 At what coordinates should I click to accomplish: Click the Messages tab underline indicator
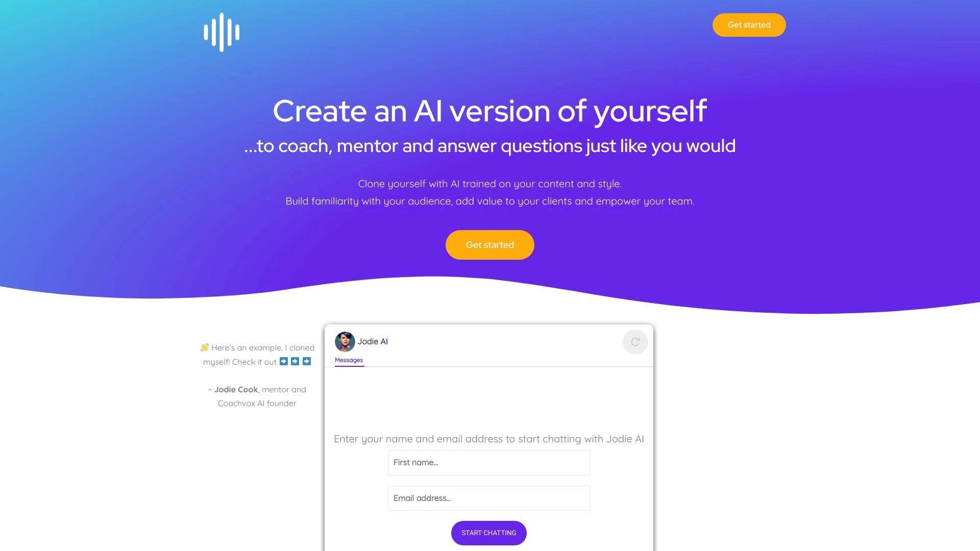[349, 365]
